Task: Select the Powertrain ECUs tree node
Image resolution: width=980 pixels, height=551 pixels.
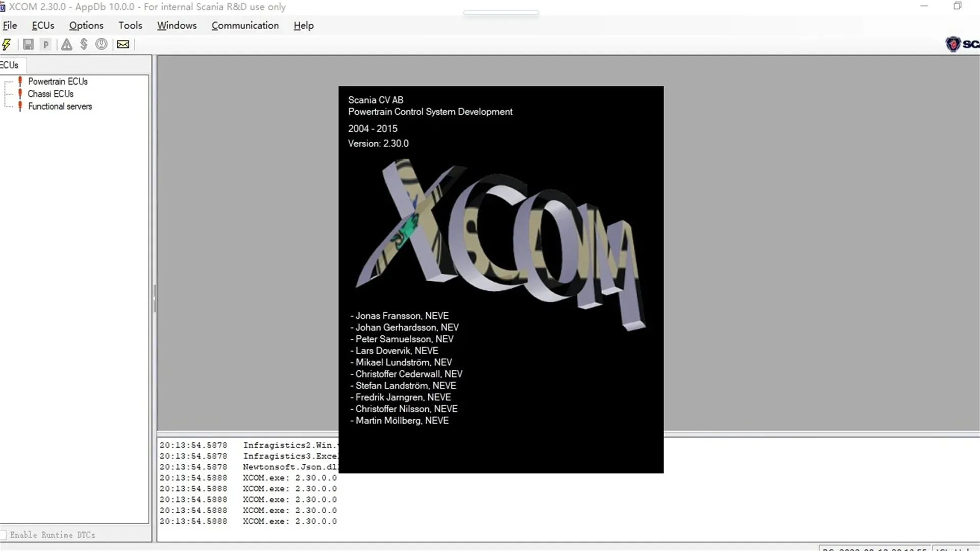Action: (58, 81)
